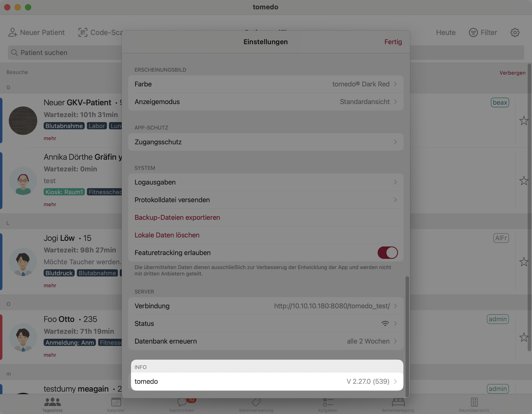The height and width of the screenshot is (414, 532).
Task: Click the beax tag
Action: [500, 102]
